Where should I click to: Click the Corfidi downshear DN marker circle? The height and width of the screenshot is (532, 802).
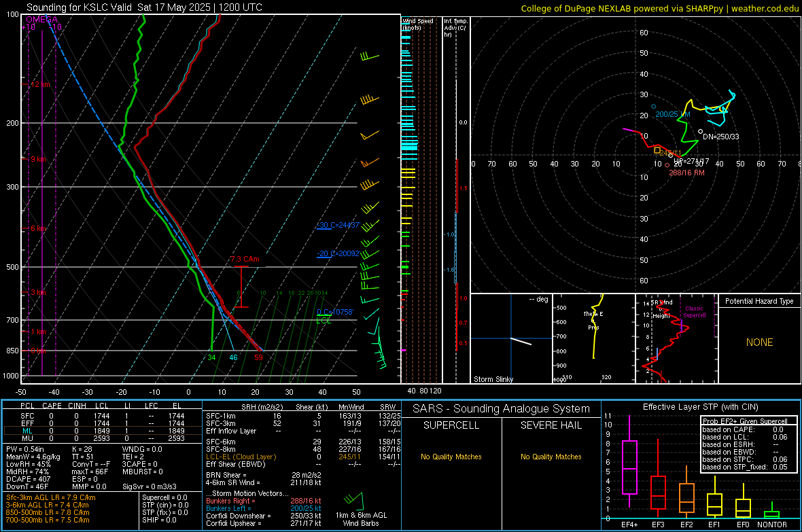(700, 131)
